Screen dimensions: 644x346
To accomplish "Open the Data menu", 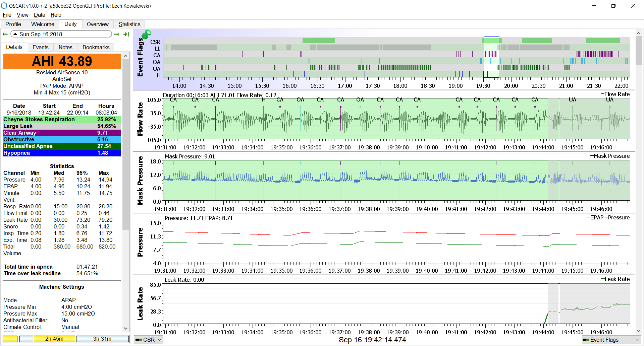I will click(39, 15).
